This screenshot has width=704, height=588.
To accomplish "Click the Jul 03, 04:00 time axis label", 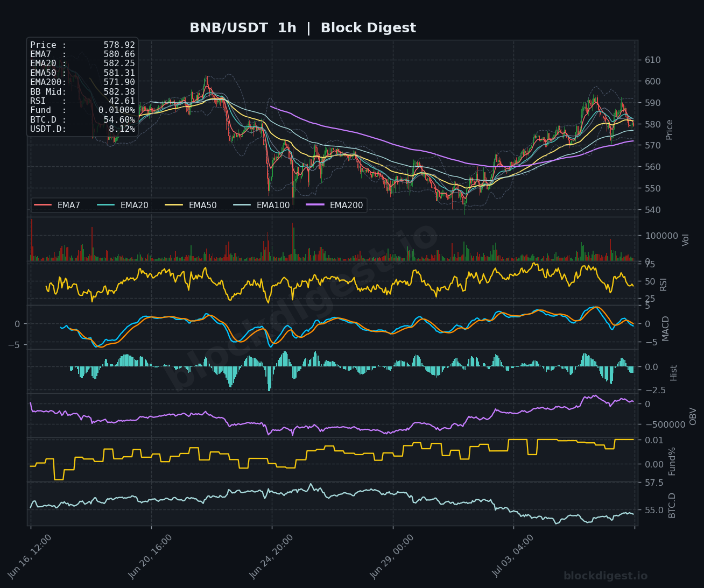I will pos(513,556).
